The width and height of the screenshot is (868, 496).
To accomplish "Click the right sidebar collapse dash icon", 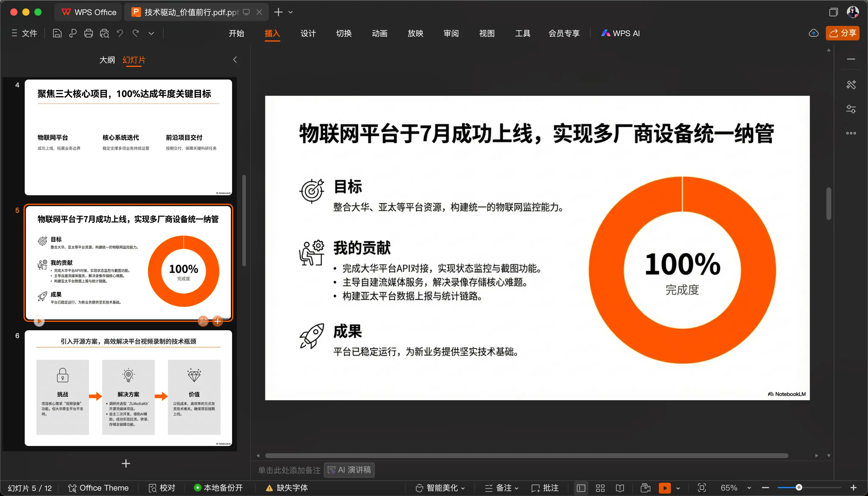I will 851,59.
